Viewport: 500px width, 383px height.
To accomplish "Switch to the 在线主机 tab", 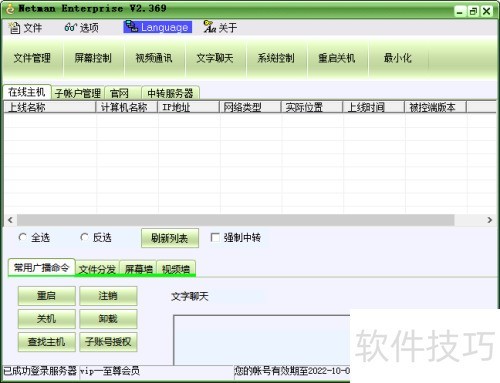I will pyautogui.click(x=27, y=92).
